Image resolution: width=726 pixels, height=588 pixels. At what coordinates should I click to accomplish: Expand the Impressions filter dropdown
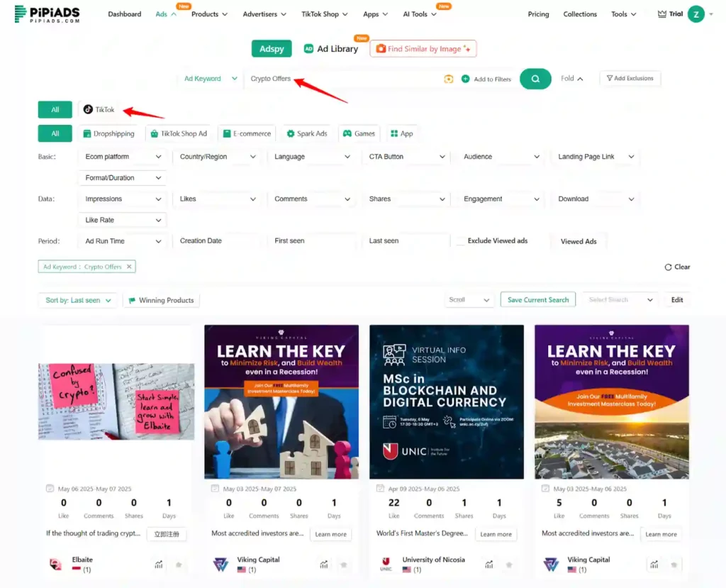[121, 199]
